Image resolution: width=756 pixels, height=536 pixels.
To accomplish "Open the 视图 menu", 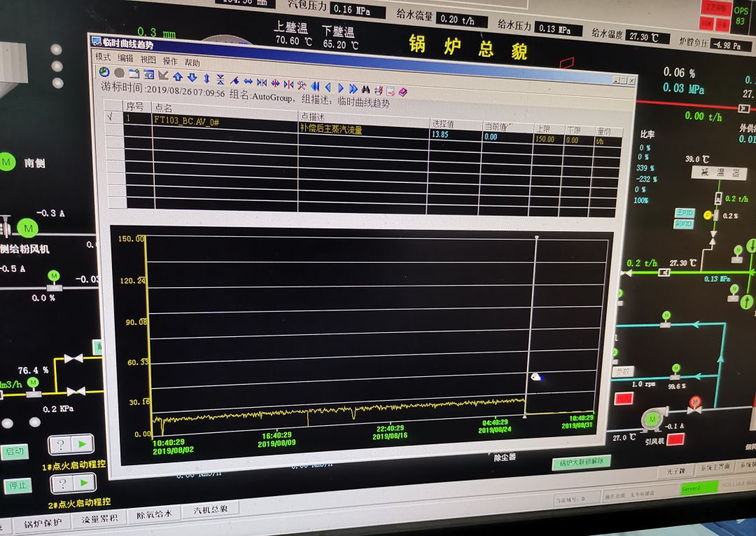I will 148,60.
